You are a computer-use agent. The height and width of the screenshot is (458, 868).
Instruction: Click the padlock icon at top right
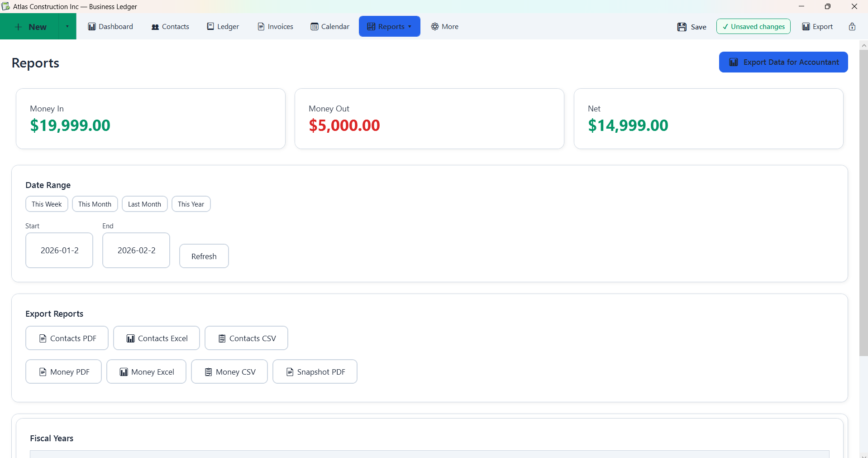(x=853, y=27)
